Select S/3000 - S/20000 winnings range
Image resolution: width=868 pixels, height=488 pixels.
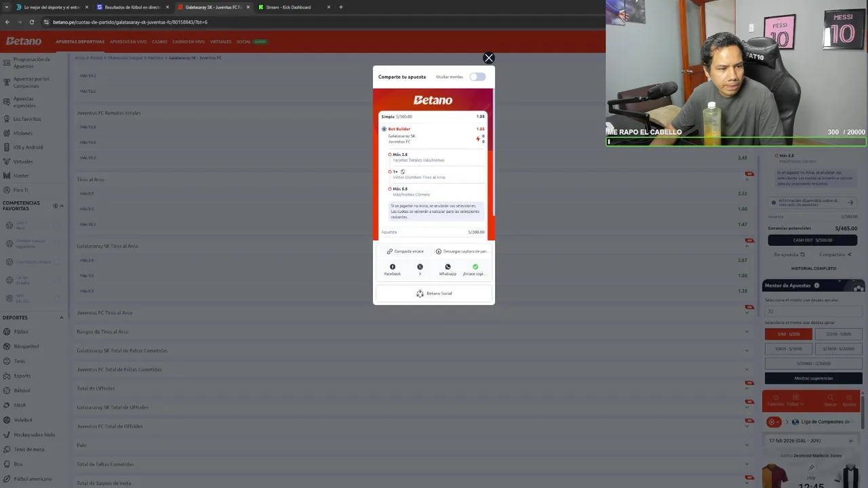pos(838,348)
